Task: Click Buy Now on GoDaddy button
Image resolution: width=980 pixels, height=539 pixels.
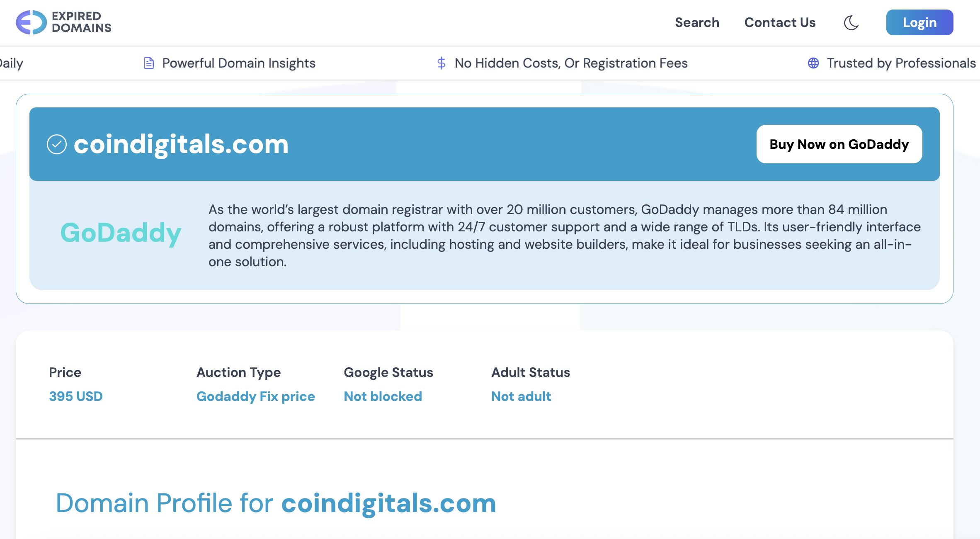Action: point(839,144)
